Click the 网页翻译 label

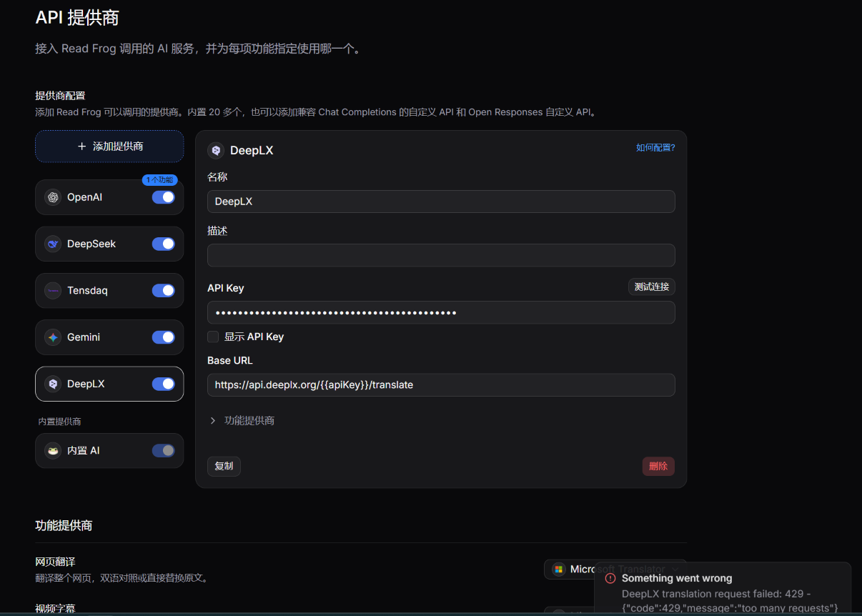click(55, 562)
